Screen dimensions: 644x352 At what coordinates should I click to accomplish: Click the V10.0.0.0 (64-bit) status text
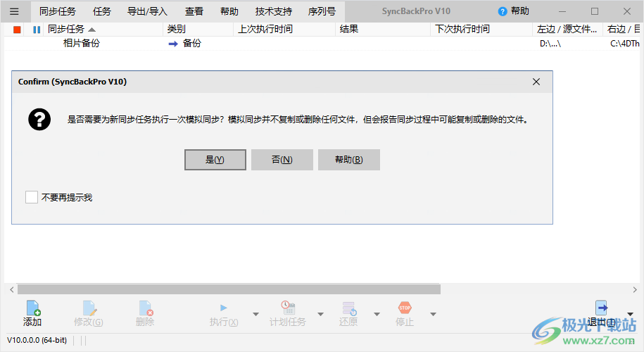37,340
